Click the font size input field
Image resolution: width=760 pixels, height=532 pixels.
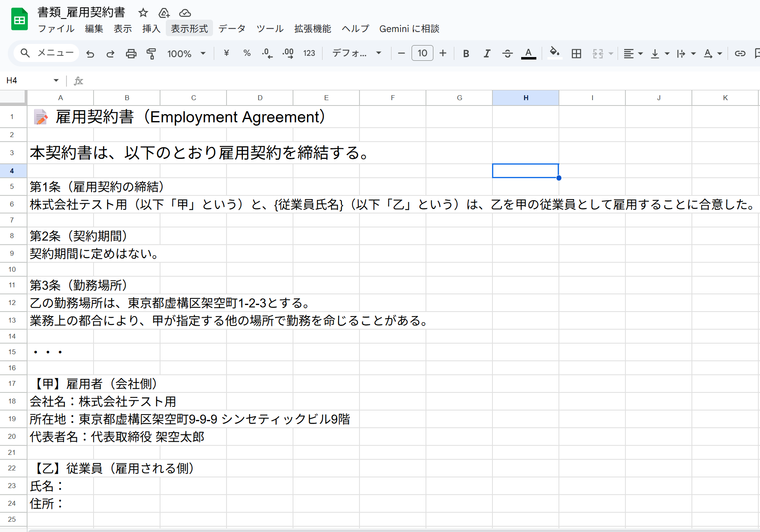(x=422, y=53)
